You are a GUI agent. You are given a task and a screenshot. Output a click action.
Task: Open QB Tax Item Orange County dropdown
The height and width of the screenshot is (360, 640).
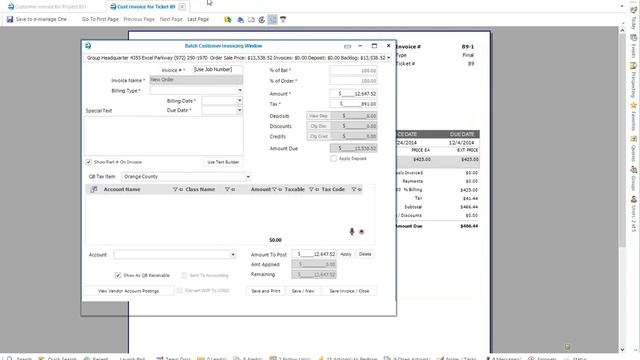click(248, 177)
